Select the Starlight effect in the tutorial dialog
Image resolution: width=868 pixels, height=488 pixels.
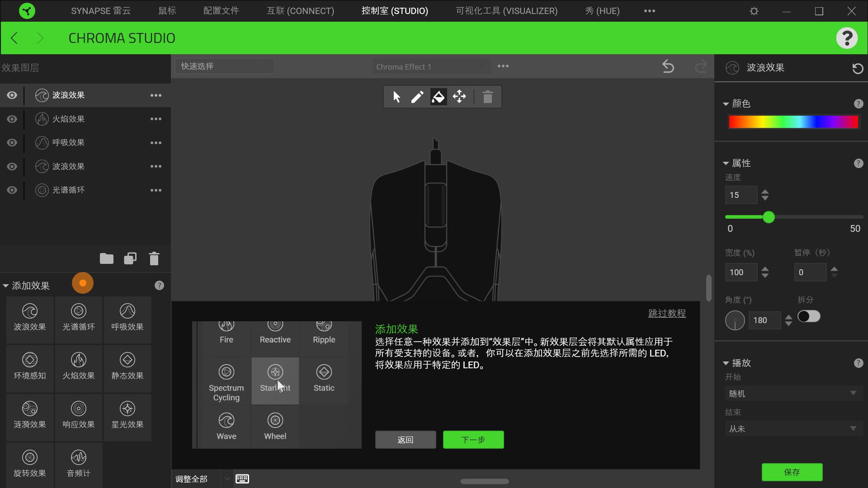tap(275, 381)
